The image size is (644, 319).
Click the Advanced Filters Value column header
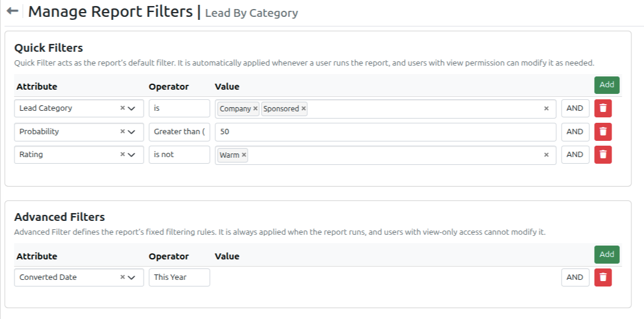pyautogui.click(x=227, y=256)
